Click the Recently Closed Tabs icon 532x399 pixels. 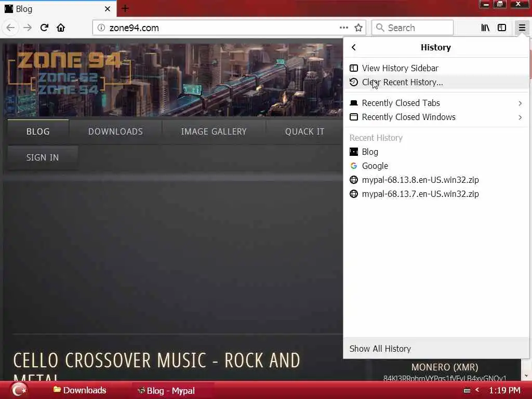[x=353, y=103]
